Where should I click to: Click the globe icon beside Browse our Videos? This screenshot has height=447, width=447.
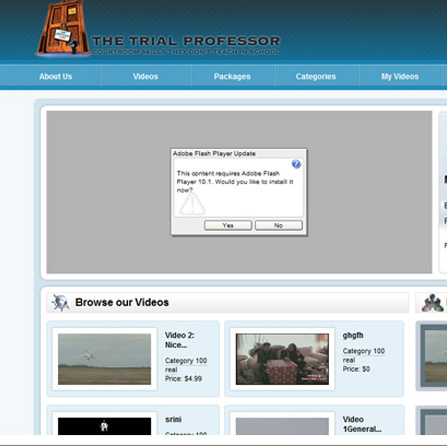(60, 303)
